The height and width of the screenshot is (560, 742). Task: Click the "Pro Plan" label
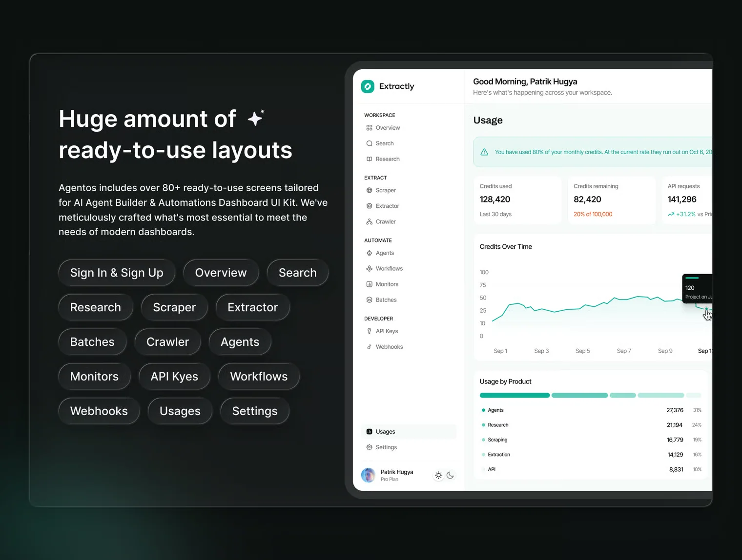coord(390,480)
